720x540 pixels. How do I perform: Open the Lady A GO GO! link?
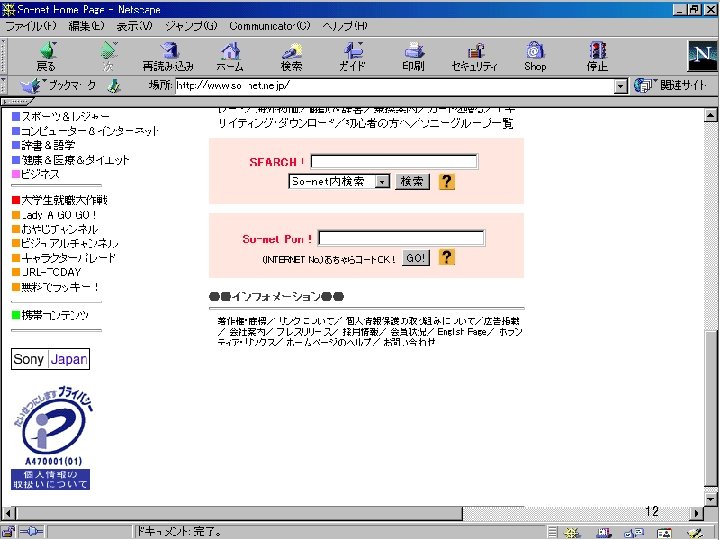(59, 215)
